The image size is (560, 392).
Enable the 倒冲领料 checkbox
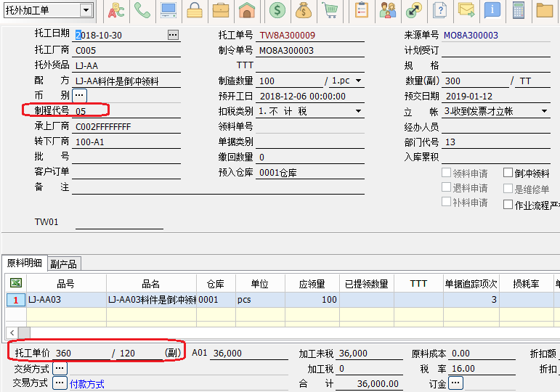(x=508, y=173)
